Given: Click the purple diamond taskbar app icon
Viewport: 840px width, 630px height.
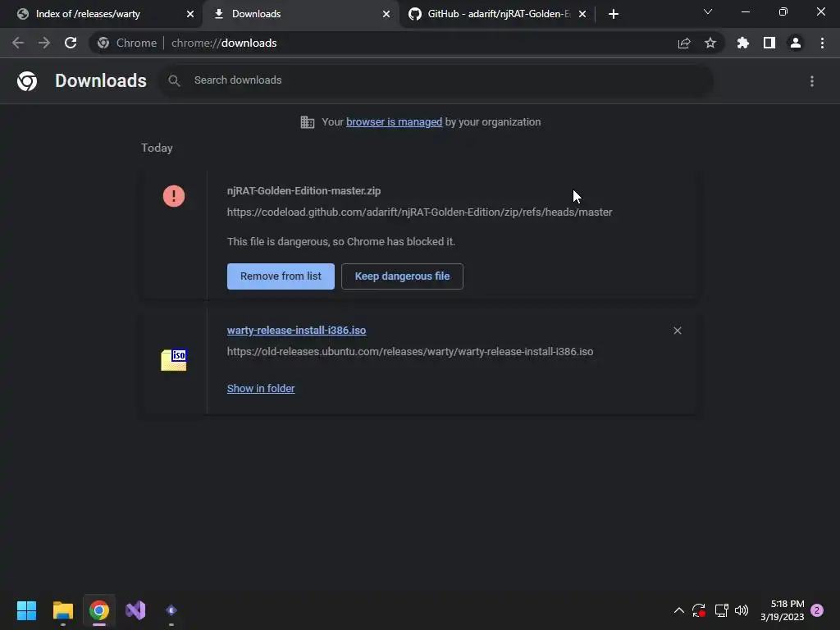Looking at the screenshot, I should coord(171,610).
